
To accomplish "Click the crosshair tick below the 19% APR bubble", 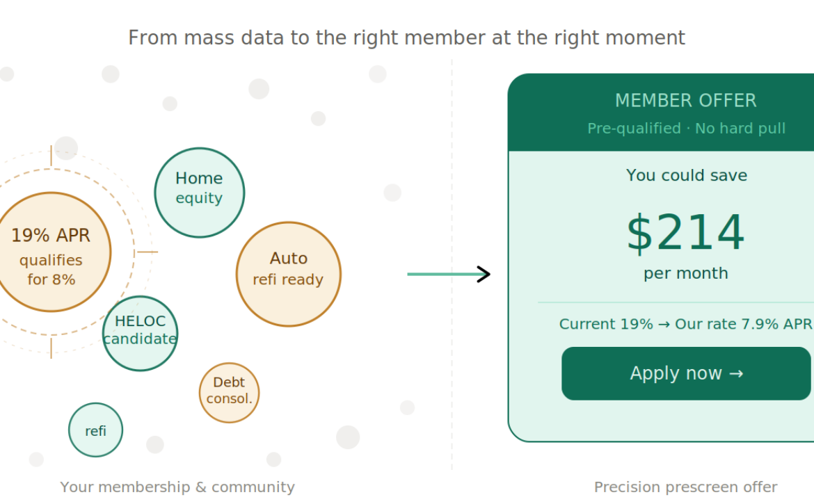I will click(x=51, y=347).
